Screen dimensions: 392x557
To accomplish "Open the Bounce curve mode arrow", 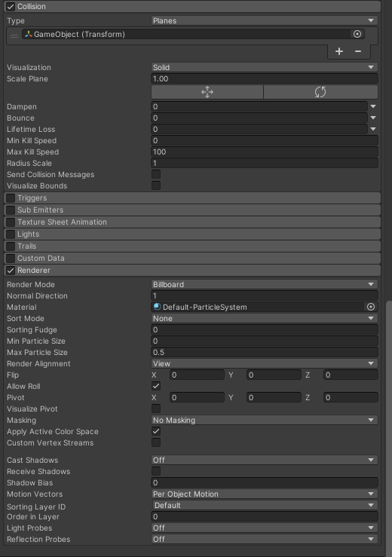I will 373,118.
